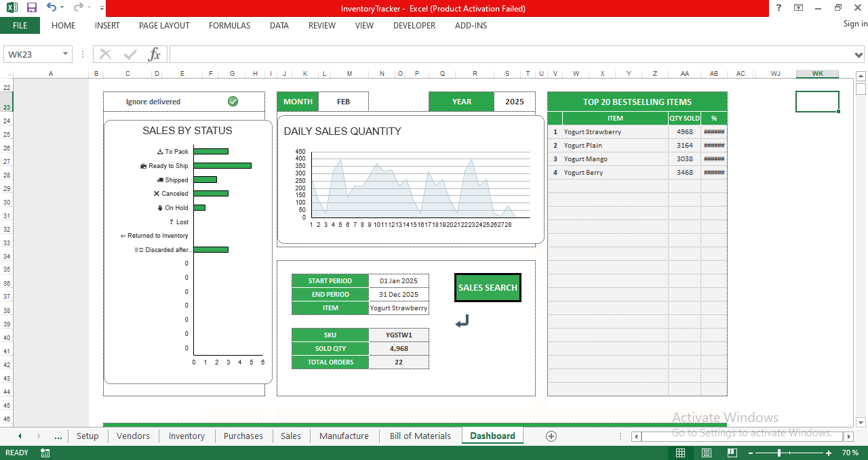Viewport: 868px width, 460px height.
Task: Switch to the Inventory sheet tab
Action: pyautogui.click(x=186, y=436)
